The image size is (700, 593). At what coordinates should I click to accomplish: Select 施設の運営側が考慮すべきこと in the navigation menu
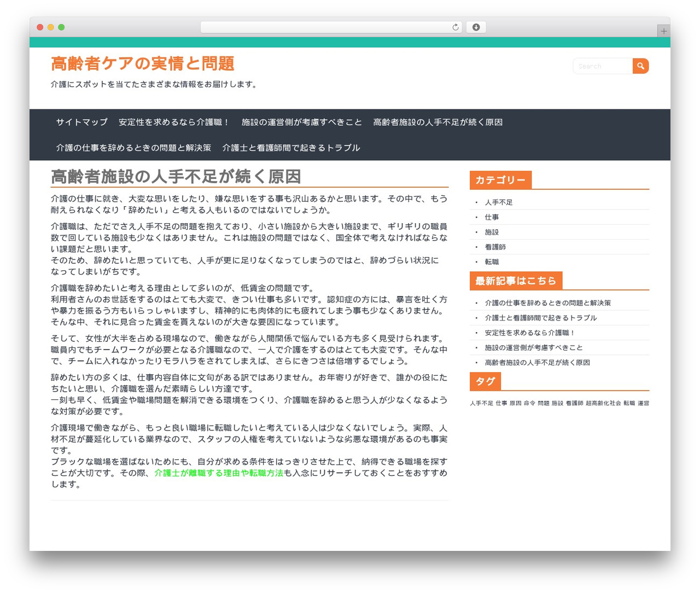(302, 122)
